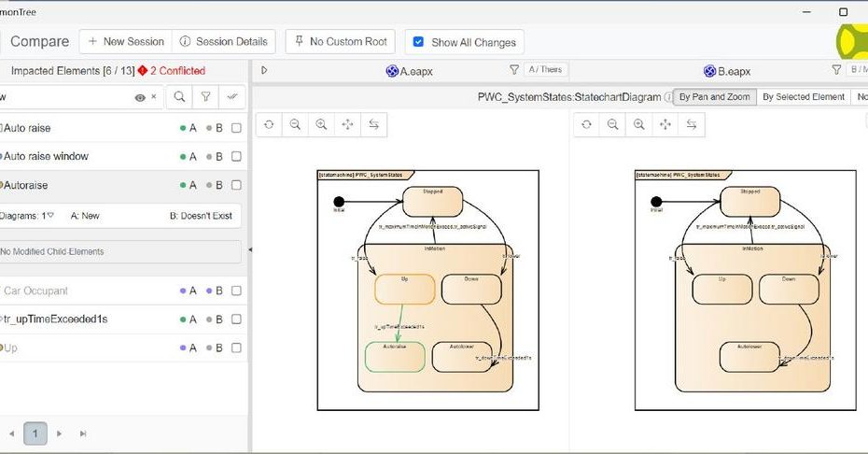Select the tr_upTimeExceeded1s element row
The image size is (868, 454).
tap(123, 319)
